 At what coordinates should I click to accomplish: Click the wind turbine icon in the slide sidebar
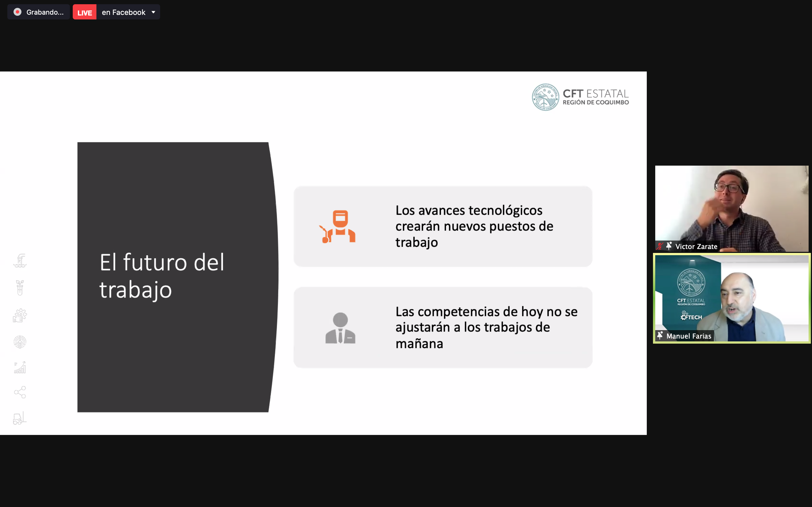20,342
